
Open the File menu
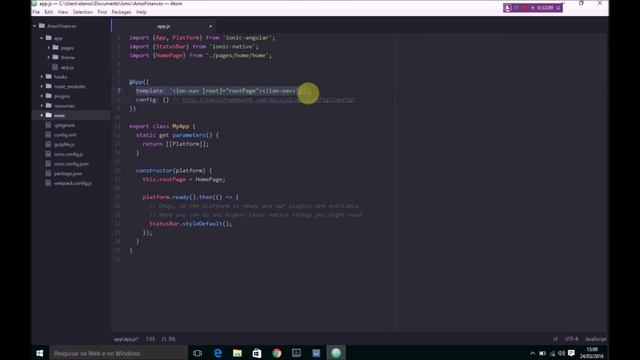(36, 12)
